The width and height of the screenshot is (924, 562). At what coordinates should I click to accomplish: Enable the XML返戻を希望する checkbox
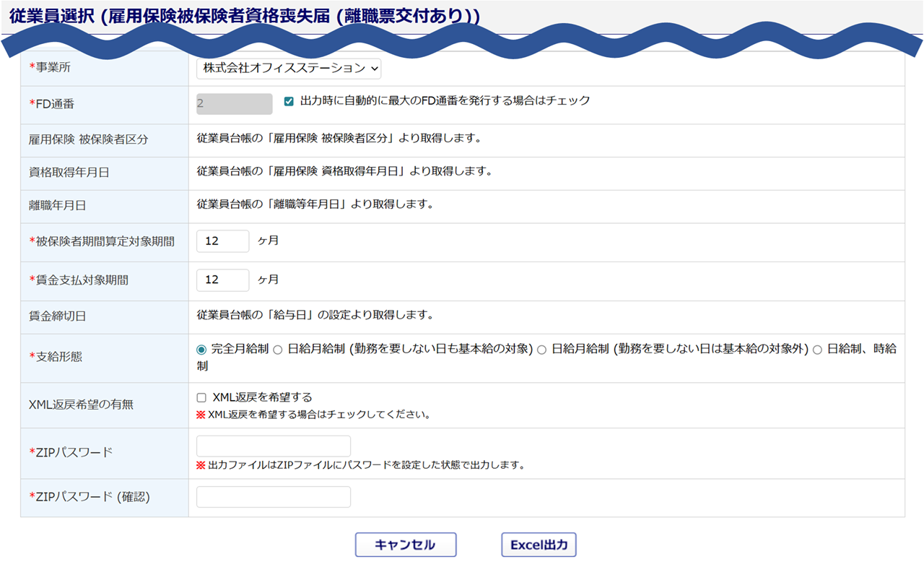pyautogui.click(x=201, y=398)
